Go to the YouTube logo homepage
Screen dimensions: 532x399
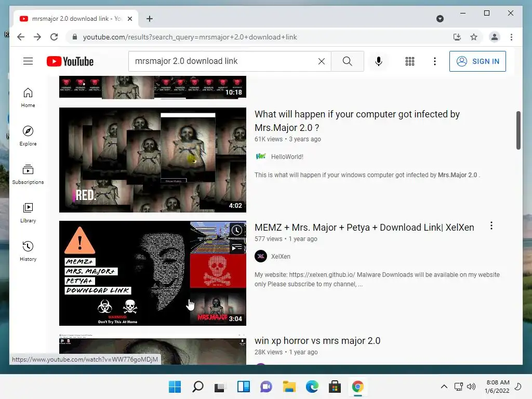(70, 61)
